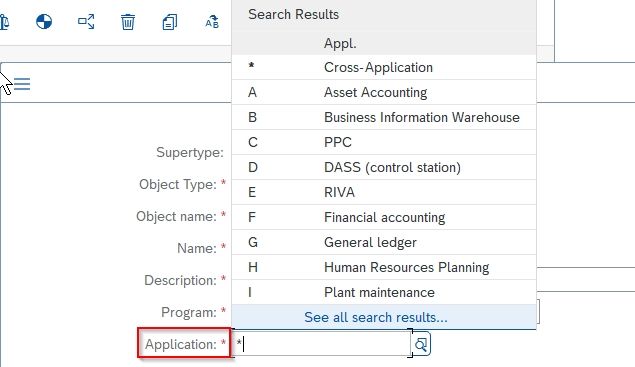Click into the Application input field
Viewport: 635px width, 367px height.
tap(322, 344)
